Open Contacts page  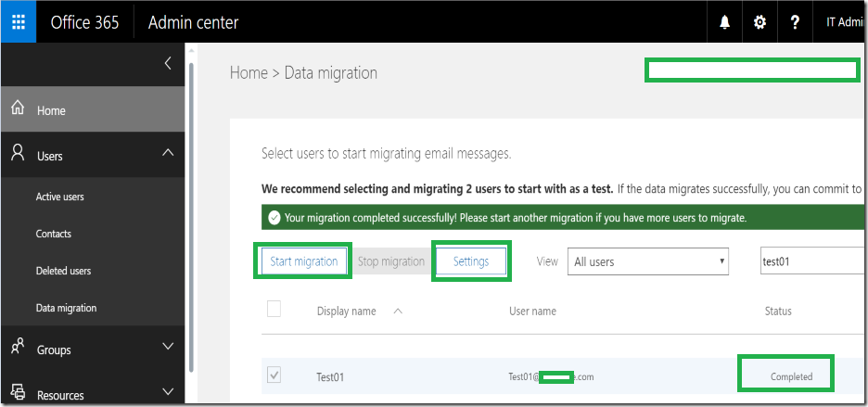pos(53,234)
